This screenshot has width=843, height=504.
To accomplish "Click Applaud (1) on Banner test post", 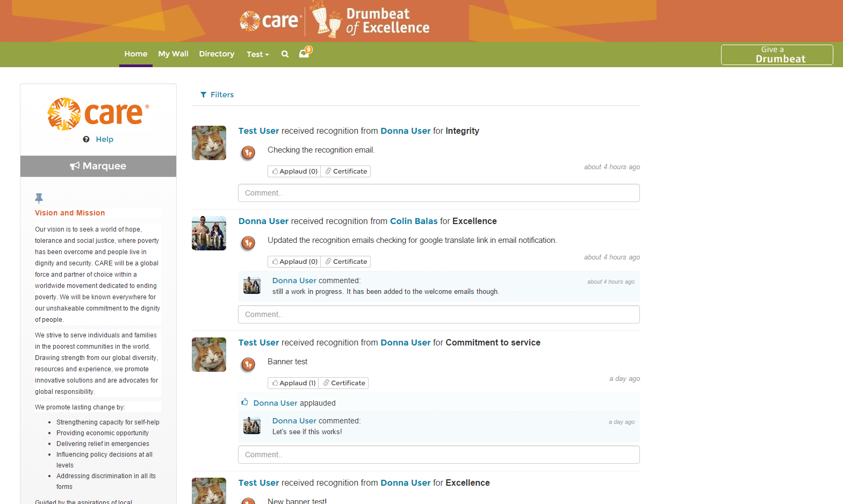I will (x=293, y=383).
